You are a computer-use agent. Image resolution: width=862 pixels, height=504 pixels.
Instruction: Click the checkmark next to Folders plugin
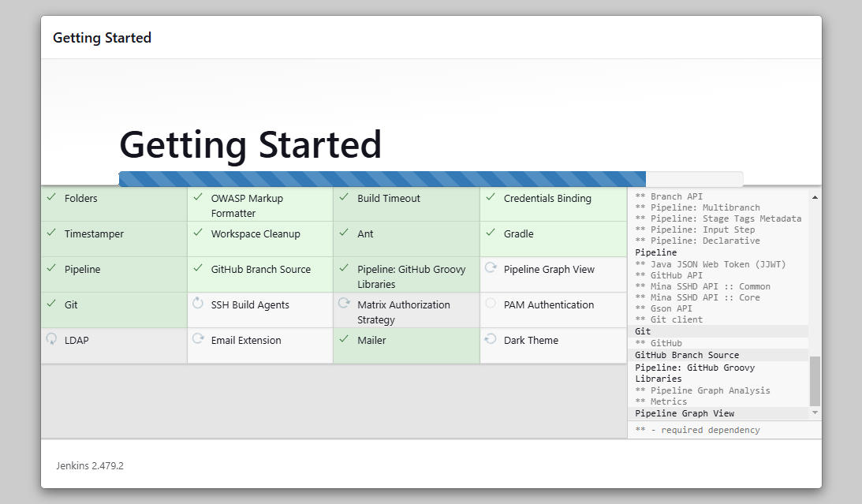(51, 197)
